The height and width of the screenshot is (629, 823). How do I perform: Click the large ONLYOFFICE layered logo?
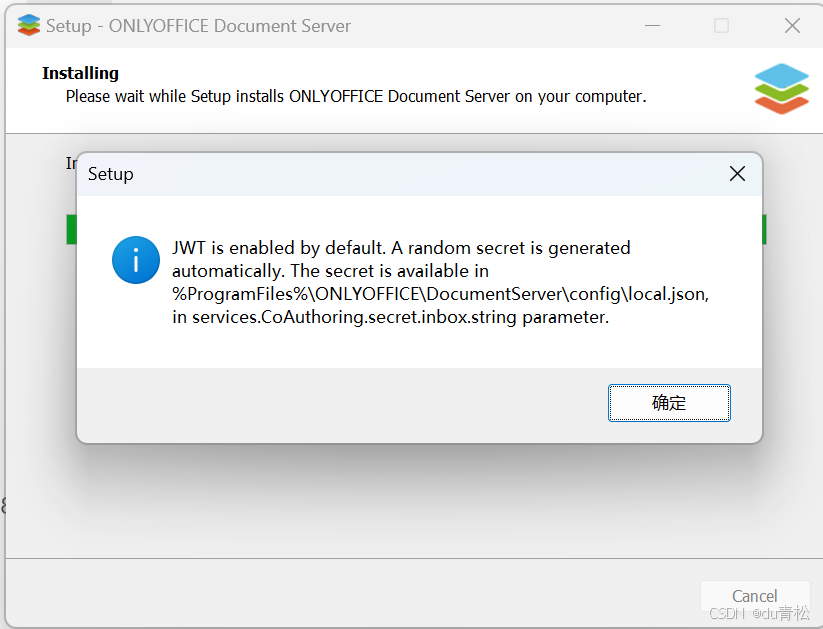782,89
